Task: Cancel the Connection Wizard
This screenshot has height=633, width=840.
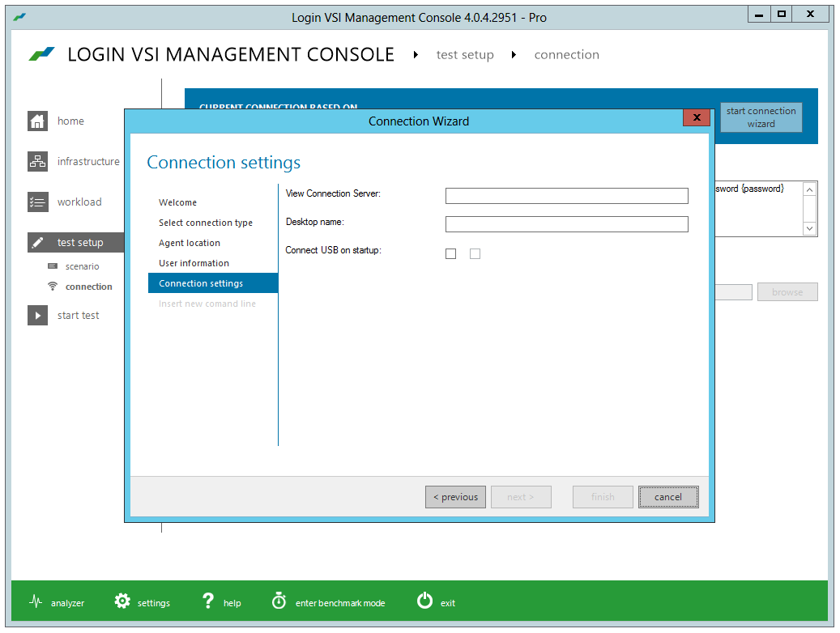Action: click(x=668, y=497)
